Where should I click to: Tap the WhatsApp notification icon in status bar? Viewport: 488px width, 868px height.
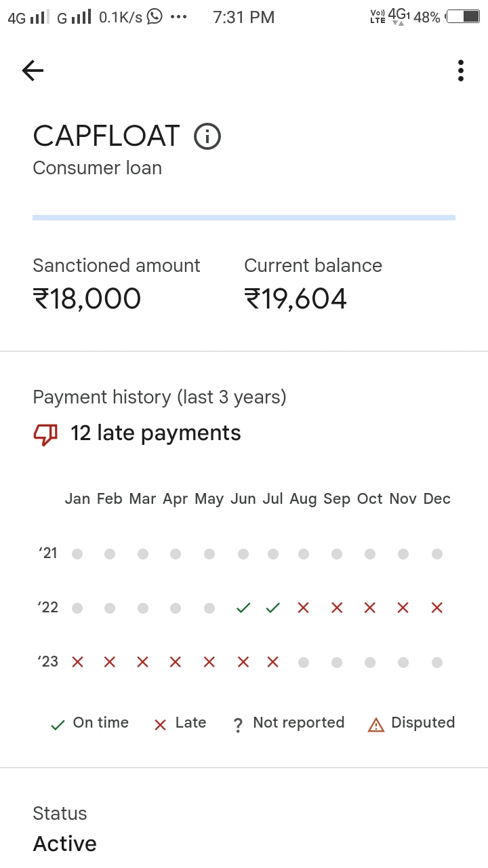click(155, 16)
